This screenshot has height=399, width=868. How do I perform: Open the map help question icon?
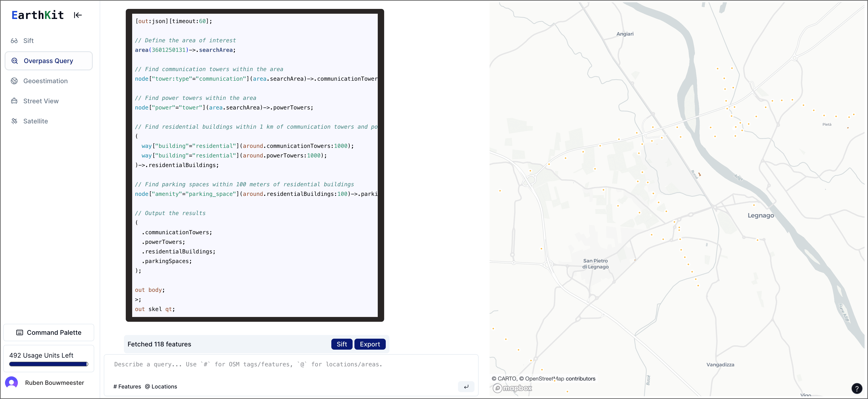click(857, 388)
